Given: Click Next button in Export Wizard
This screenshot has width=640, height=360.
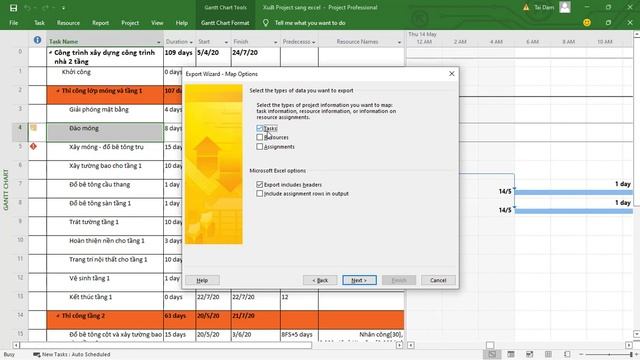Looking at the screenshot, I should pyautogui.click(x=359, y=280).
